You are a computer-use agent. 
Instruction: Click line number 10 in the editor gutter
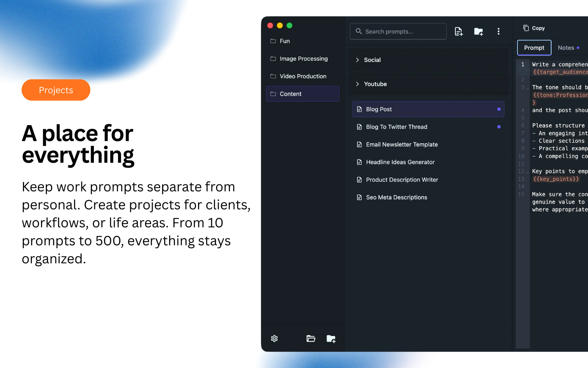[521, 156]
